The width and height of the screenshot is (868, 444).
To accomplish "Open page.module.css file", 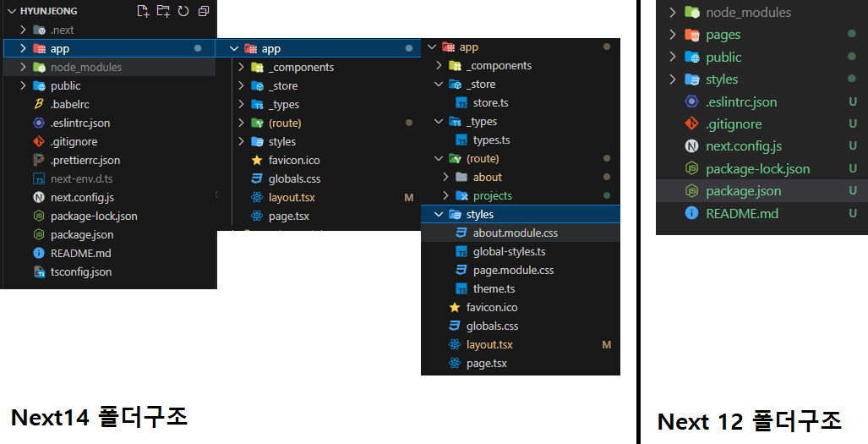I will pyautogui.click(x=513, y=270).
